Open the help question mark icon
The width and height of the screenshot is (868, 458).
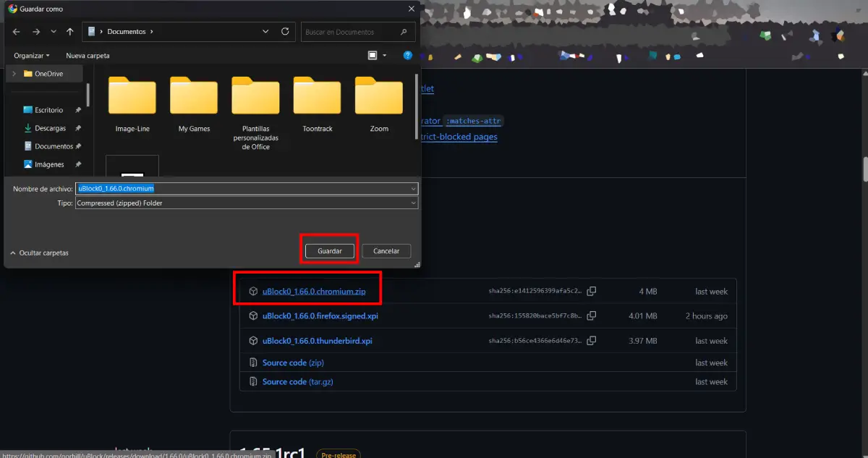pos(408,55)
